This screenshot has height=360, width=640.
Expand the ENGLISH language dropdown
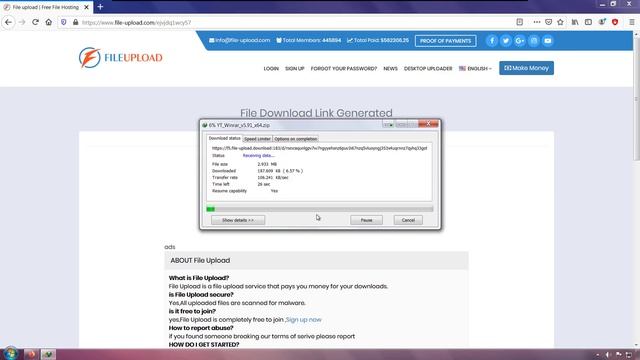(x=475, y=69)
